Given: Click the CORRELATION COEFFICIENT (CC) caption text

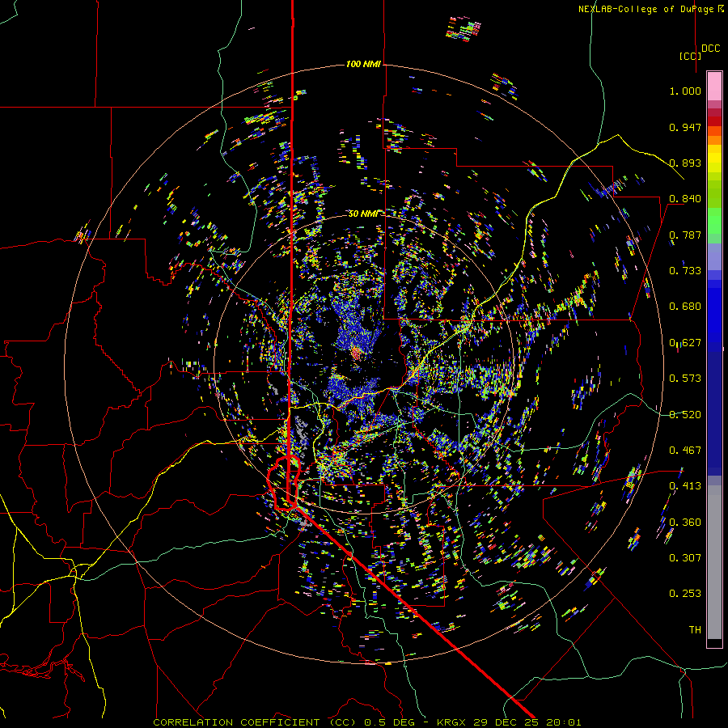Looking at the screenshot, I should click(x=255, y=722).
